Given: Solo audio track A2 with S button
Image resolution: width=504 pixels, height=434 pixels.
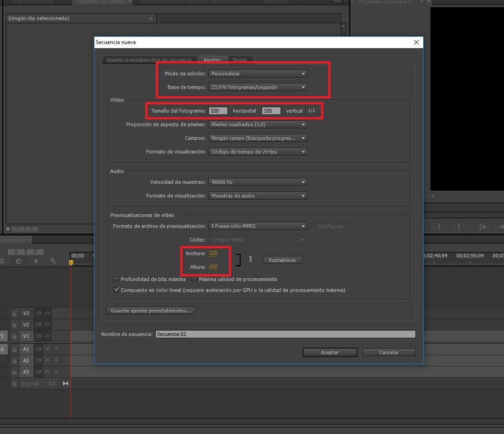Looking at the screenshot, I should point(56,360).
